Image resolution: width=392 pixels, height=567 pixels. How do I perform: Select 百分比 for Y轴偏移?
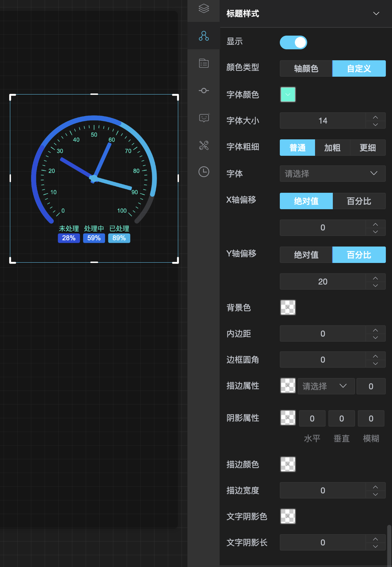(x=359, y=255)
